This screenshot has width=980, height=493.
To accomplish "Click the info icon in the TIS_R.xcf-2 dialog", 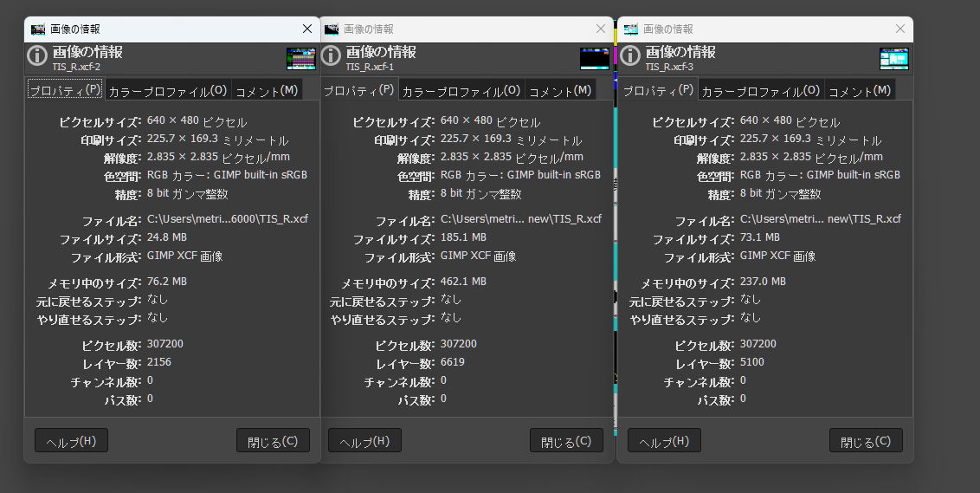I will point(37,55).
